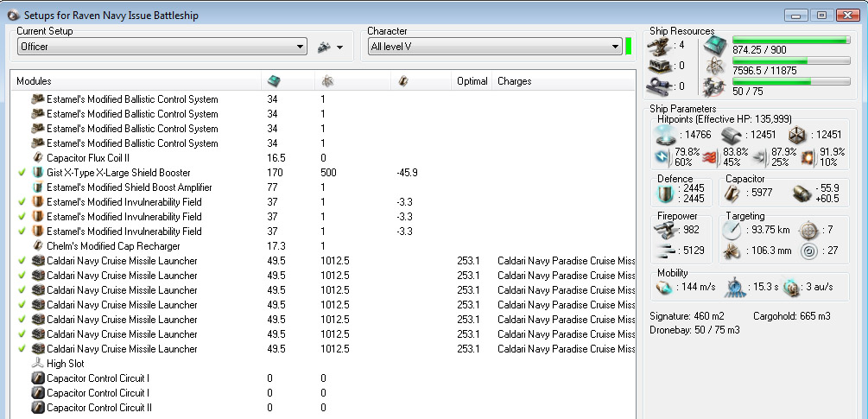868x419 pixels.
Task: Click the ship icon beside the setup dropdown
Action: (324, 48)
